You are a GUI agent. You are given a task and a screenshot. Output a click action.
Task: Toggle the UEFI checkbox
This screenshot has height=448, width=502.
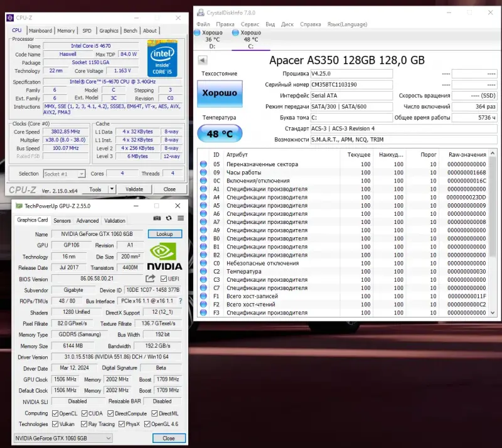pyautogui.click(x=164, y=279)
